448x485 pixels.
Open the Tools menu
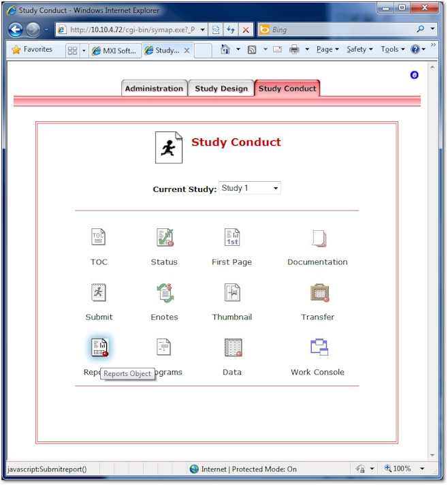(x=392, y=50)
